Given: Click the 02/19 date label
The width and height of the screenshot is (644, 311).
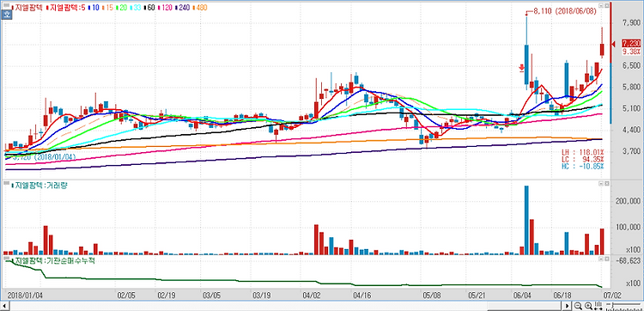Looking at the screenshot, I should pos(167,295).
